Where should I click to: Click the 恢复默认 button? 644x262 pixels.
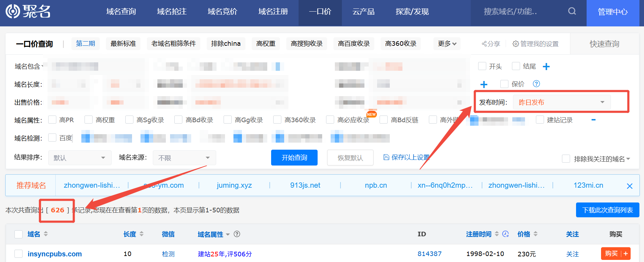(x=350, y=157)
